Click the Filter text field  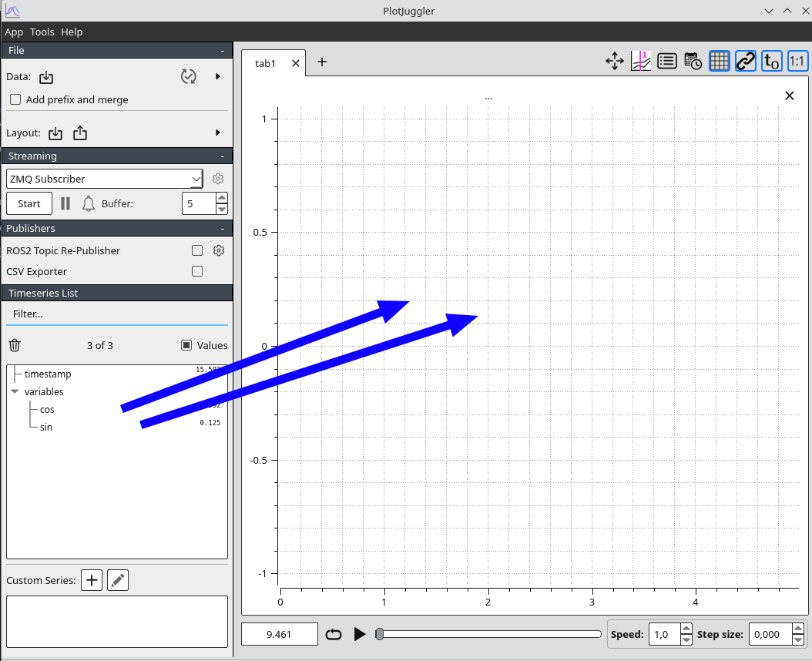117,314
